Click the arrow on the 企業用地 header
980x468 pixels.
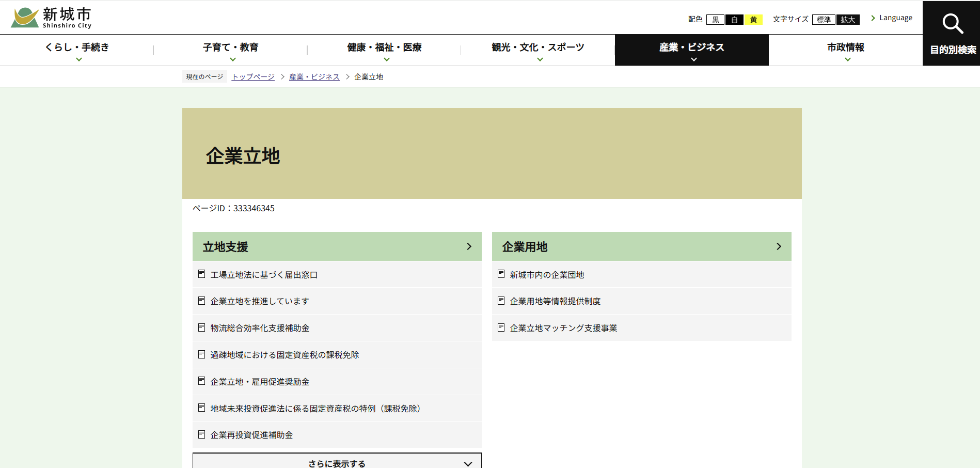tap(779, 246)
